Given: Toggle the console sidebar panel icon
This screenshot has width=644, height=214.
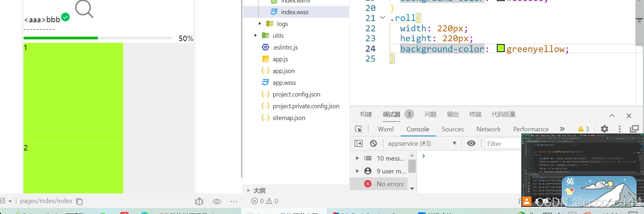Looking at the screenshot, I should (358, 143).
